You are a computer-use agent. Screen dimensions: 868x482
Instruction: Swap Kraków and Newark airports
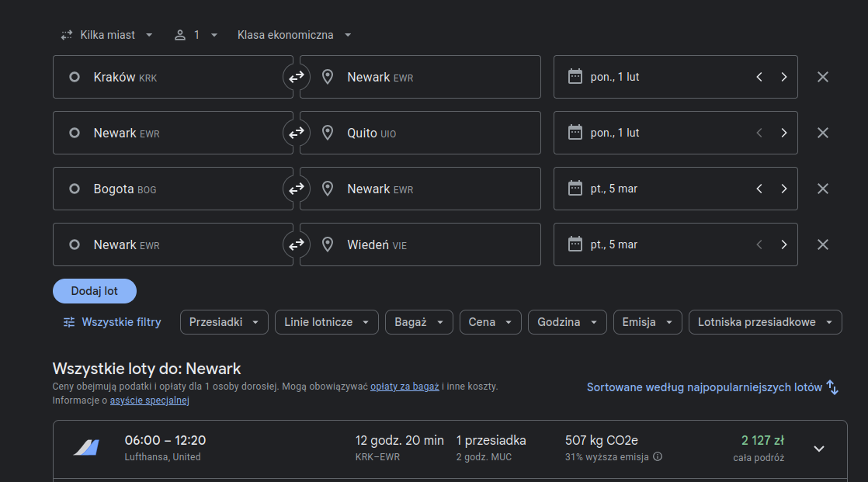[296, 77]
